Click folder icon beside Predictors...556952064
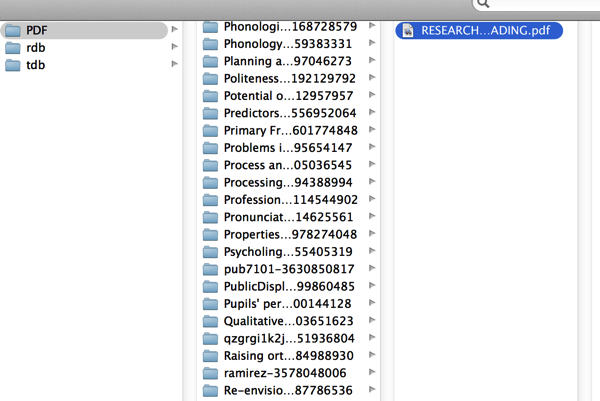Screen dimensions: 600x401 210,113
